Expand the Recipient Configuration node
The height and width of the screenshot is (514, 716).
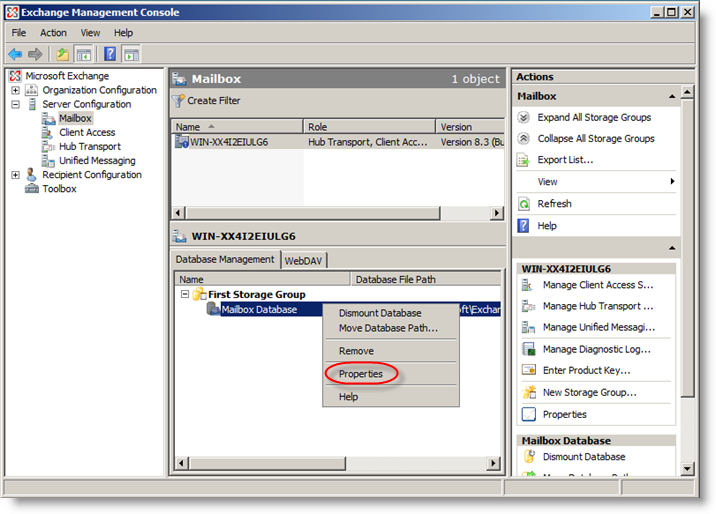coord(16,175)
